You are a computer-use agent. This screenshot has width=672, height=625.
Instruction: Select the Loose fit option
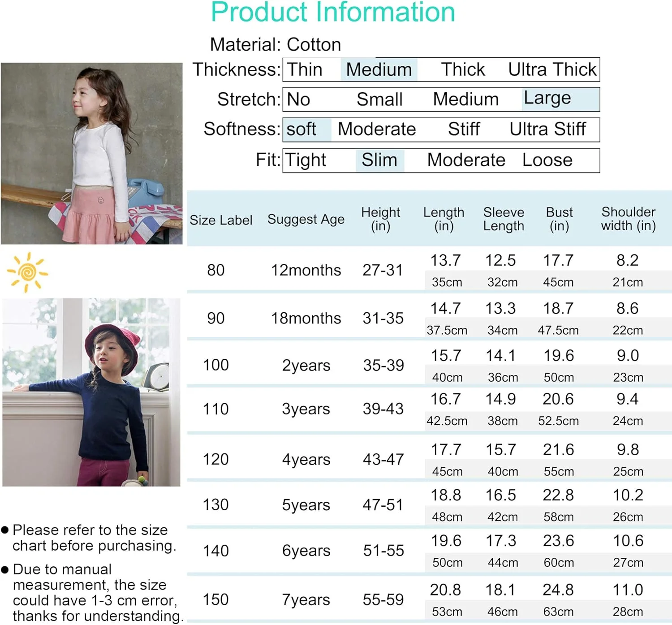pyautogui.click(x=547, y=160)
